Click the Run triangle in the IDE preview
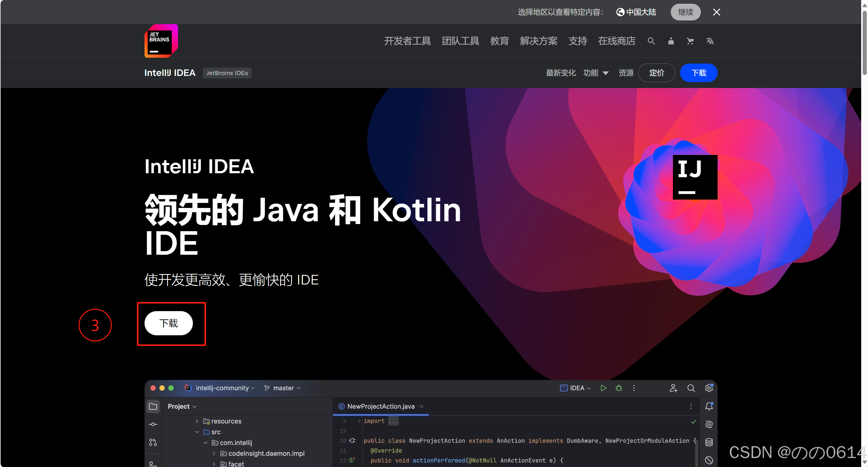Image resolution: width=868 pixels, height=467 pixels. [603, 388]
